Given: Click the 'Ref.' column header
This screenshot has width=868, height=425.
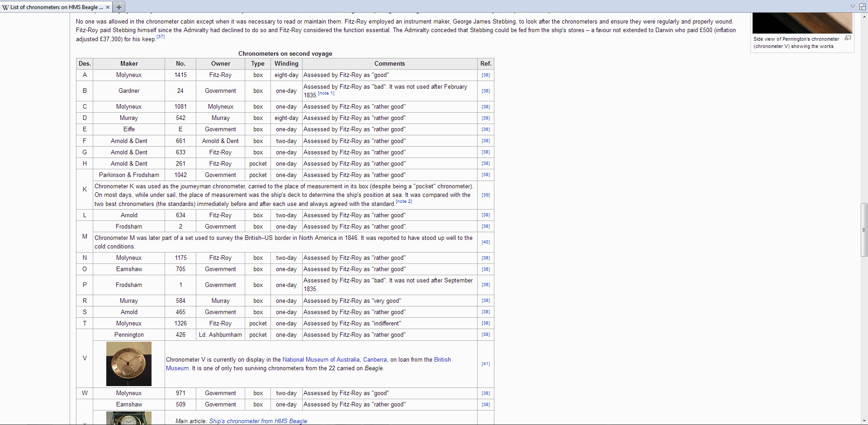Looking at the screenshot, I should tap(486, 64).
